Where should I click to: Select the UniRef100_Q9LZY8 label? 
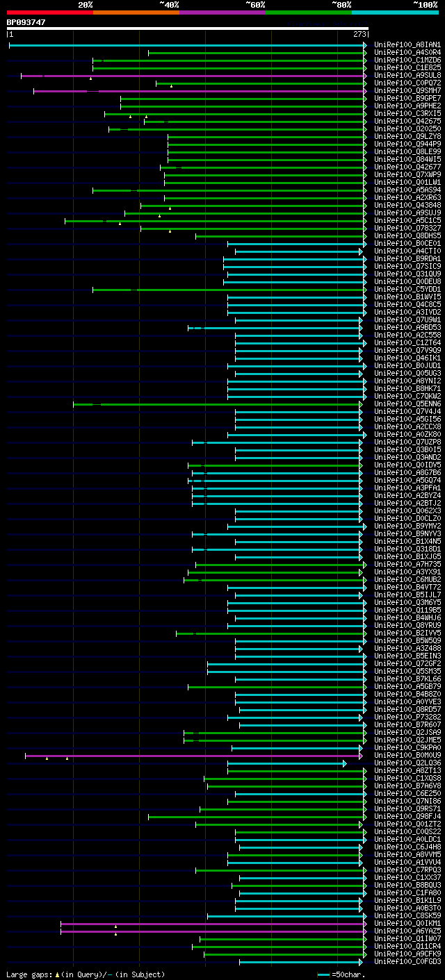pyautogui.click(x=407, y=137)
